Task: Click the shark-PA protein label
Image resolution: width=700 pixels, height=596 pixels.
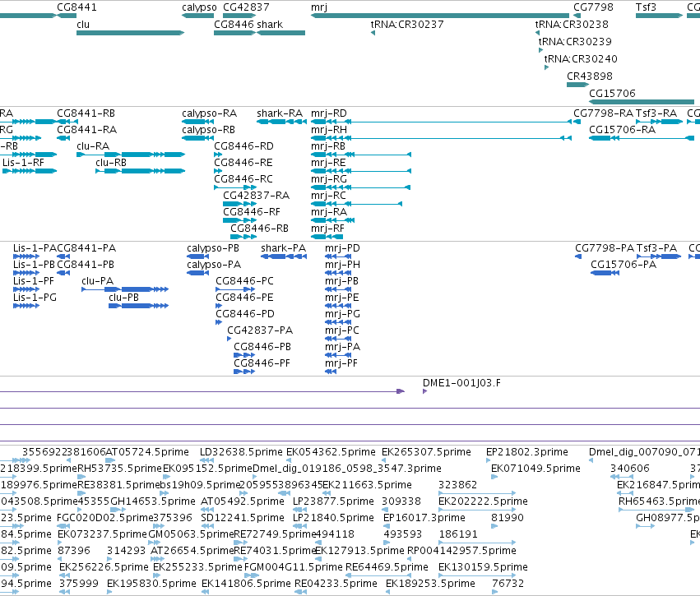Action: tap(284, 248)
